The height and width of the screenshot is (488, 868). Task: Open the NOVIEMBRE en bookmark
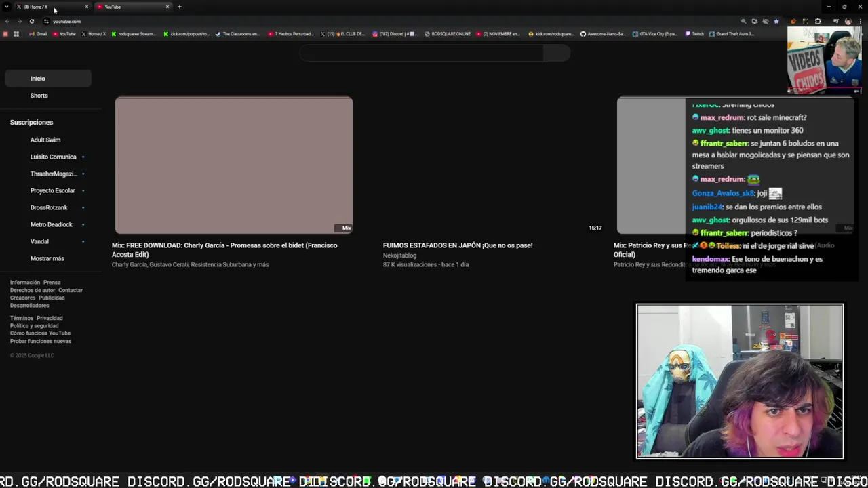click(x=498, y=34)
